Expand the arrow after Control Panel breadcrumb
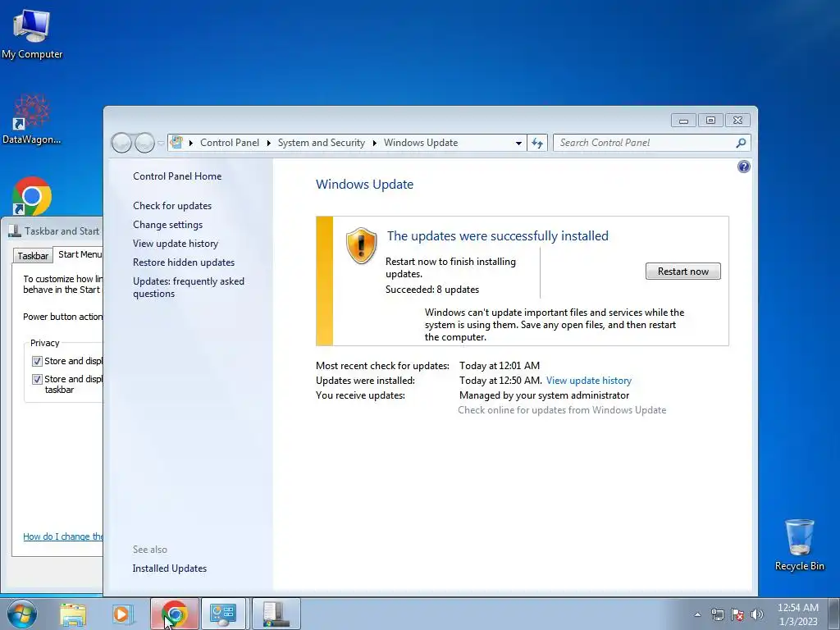Viewport: 840px width, 630px height. tap(268, 143)
